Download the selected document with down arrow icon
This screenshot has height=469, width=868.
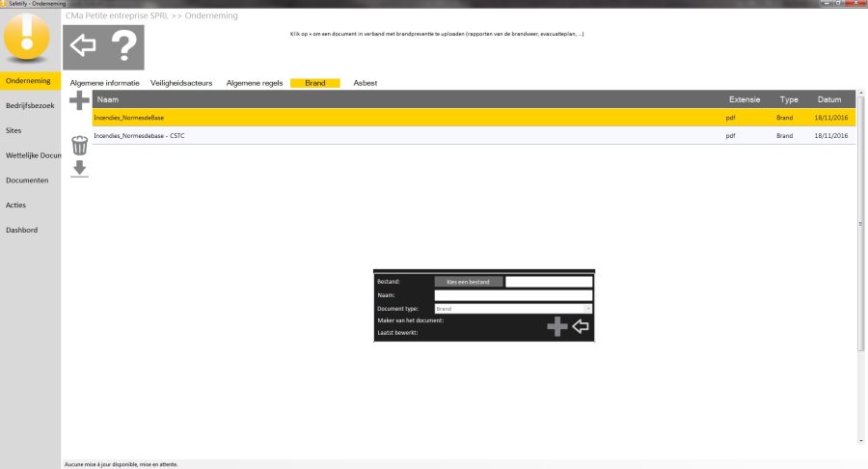(80, 168)
